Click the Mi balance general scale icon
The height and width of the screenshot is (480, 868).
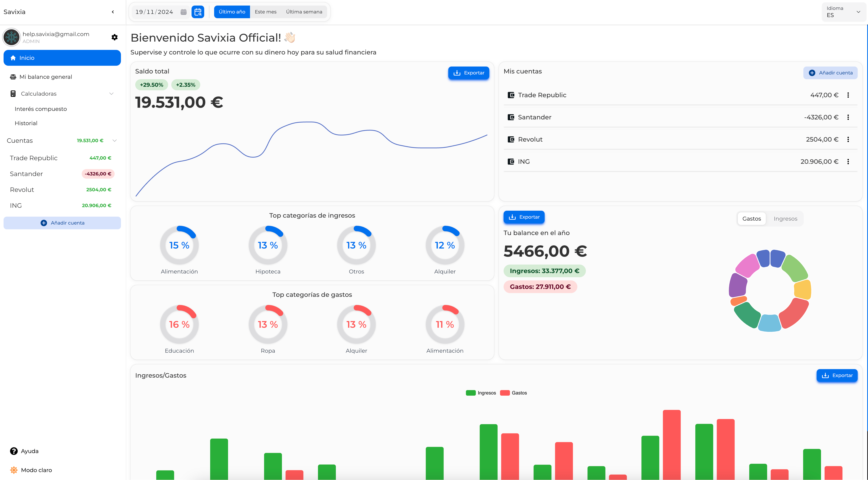coord(13,77)
